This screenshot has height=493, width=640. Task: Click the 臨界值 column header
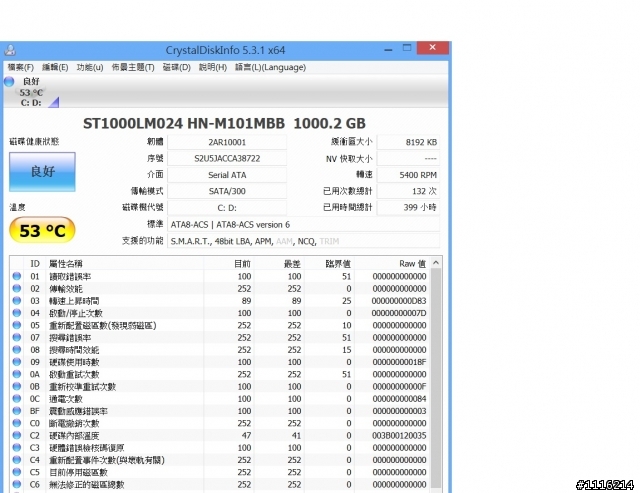[329, 264]
